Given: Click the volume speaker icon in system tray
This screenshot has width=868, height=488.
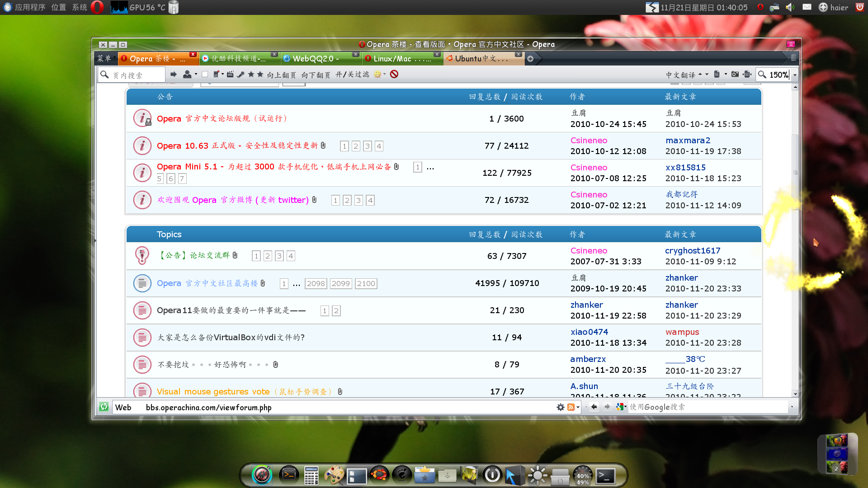Looking at the screenshot, I should [790, 7].
